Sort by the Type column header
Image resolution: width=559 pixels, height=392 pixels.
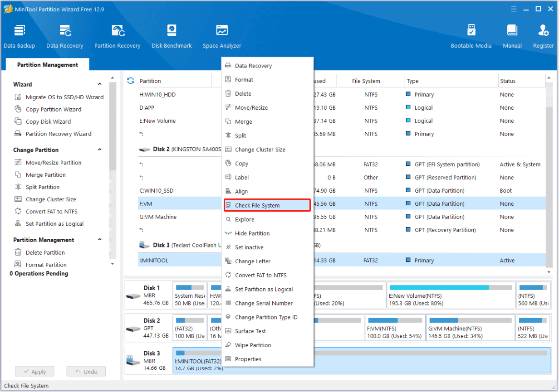pyautogui.click(x=451, y=81)
